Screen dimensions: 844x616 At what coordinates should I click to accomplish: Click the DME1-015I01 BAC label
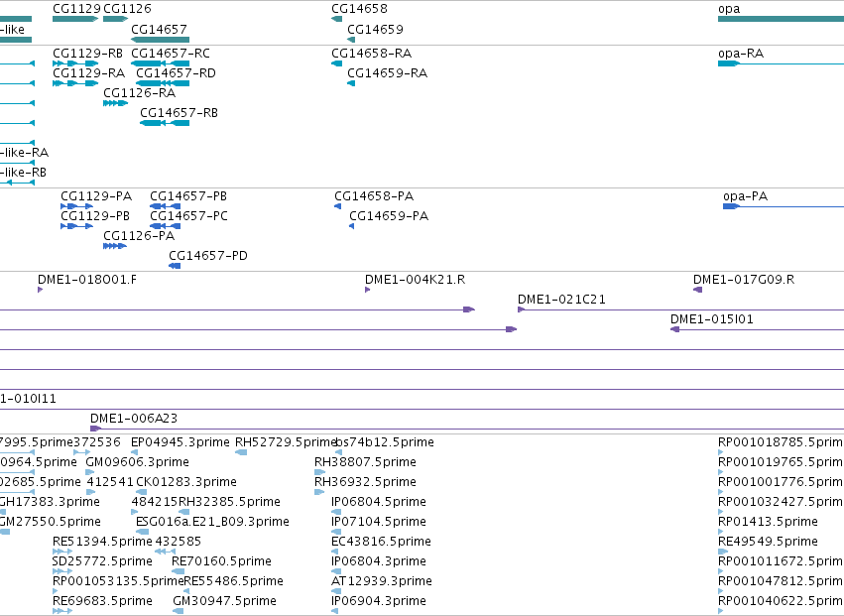pyautogui.click(x=711, y=319)
